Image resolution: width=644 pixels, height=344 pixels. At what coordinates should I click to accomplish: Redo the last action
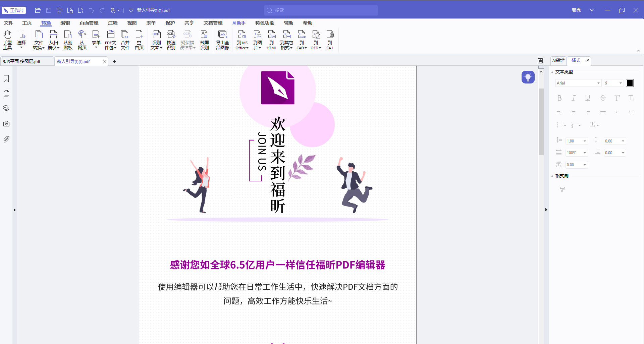click(102, 10)
